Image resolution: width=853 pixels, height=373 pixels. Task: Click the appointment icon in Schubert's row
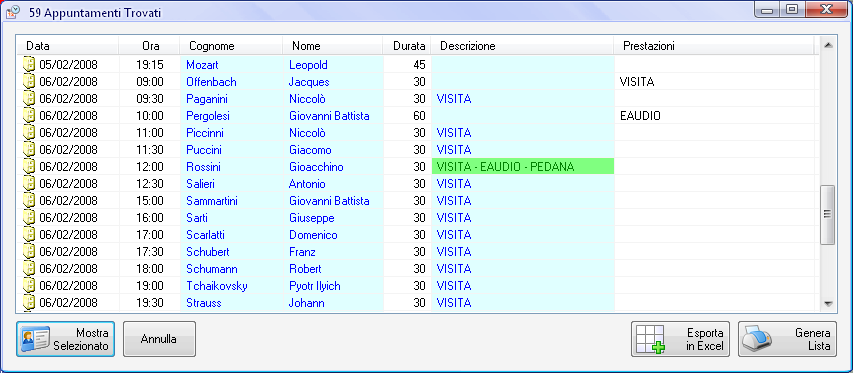29,252
